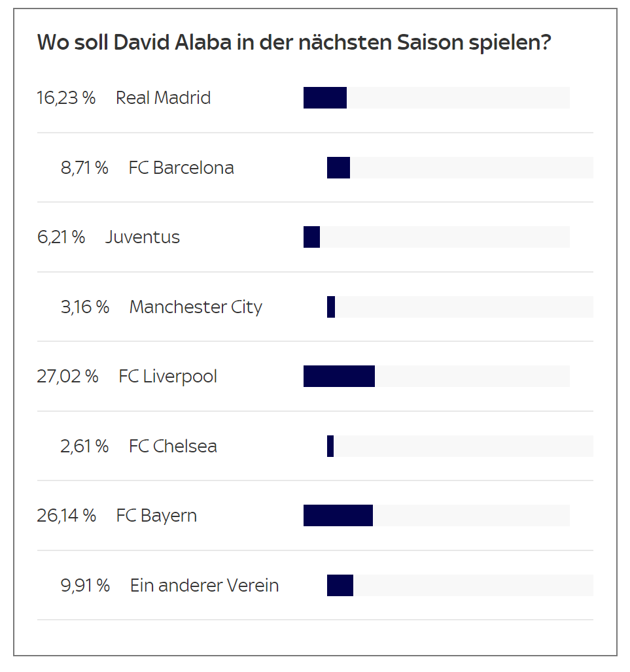Click the 26,14 % percentage value
Image resolution: width=630 pixels, height=672 pixels.
[66, 516]
